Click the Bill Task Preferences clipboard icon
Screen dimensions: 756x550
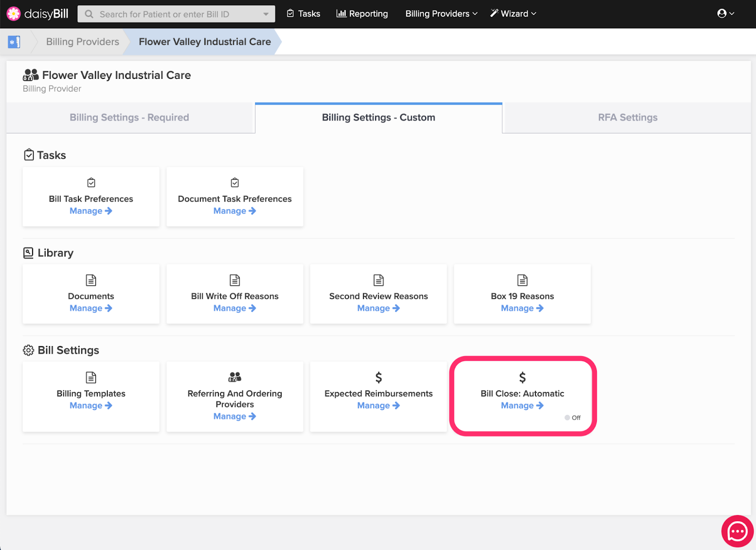[x=91, y=183]
